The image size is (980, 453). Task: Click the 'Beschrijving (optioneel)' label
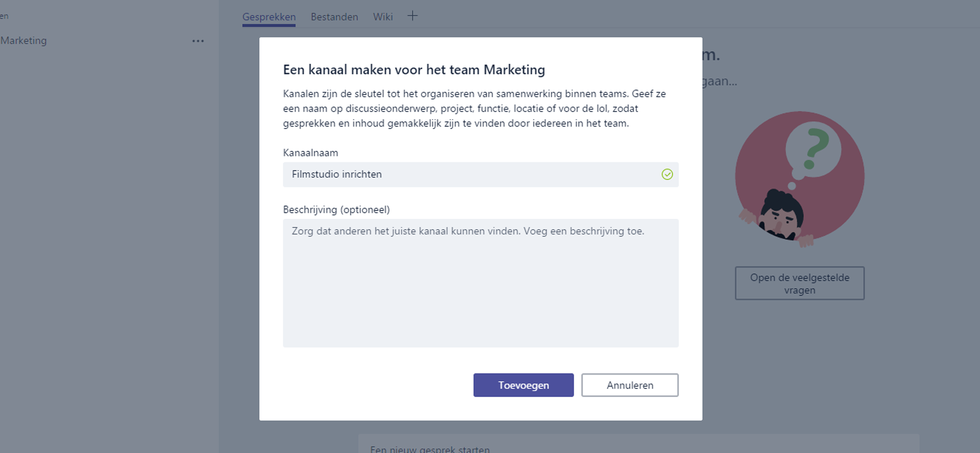(x=336, y=210)
